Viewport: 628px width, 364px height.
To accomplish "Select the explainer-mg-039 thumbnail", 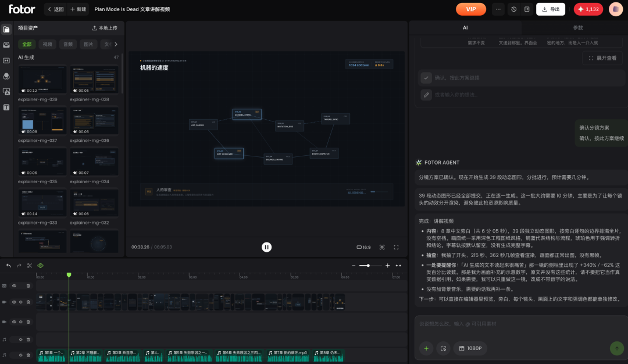I will click(x=42, y=80).
